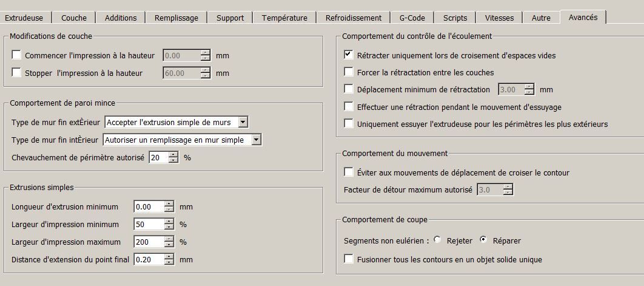The image size is (644, 286).
Task: Toggle Stopper l'impression à la hauteur checkbox
Action: pyautogui.click(x=16, y=73)
